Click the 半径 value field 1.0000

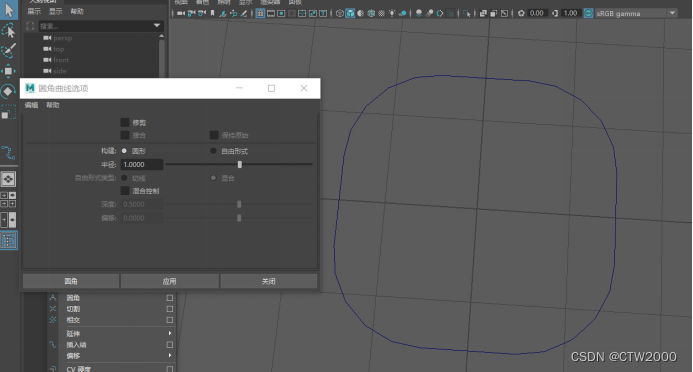[x=142, y=164]
